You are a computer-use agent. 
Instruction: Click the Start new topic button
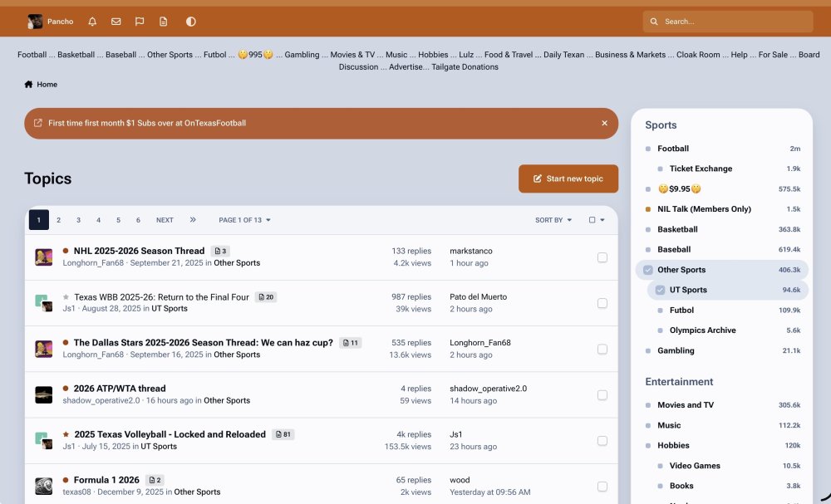[x=568, y=179]
